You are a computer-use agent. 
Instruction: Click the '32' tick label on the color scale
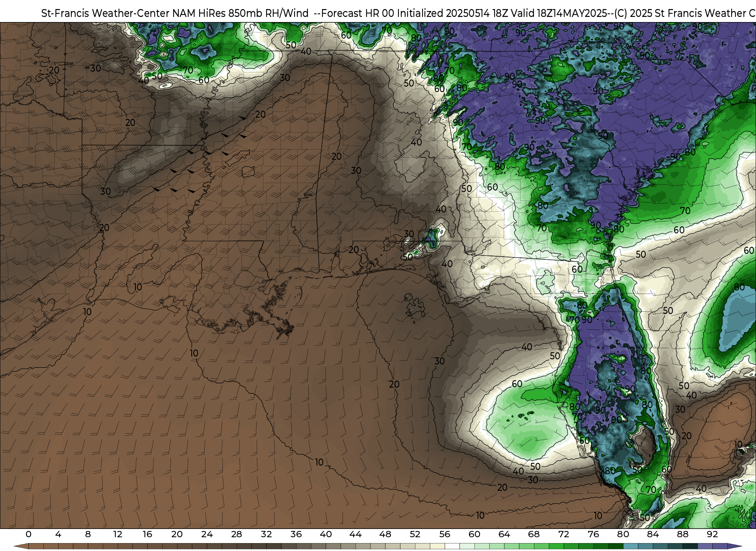pyautogui.click(x=266, y=534)
